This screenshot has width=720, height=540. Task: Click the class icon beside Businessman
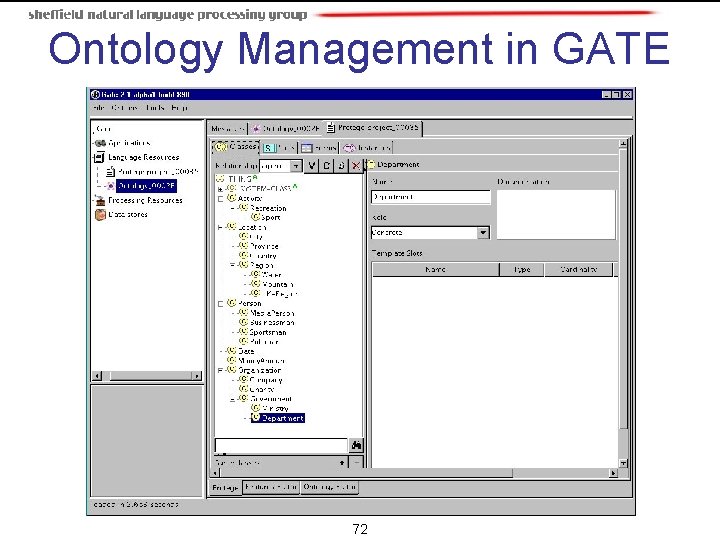coord(243,322)
